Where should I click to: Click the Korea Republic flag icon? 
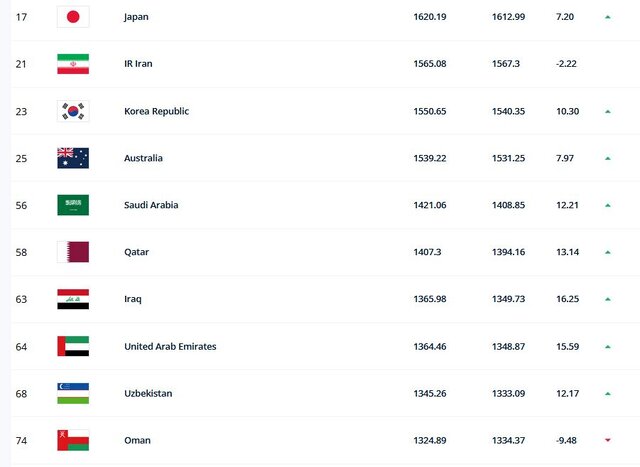[73, 111]
